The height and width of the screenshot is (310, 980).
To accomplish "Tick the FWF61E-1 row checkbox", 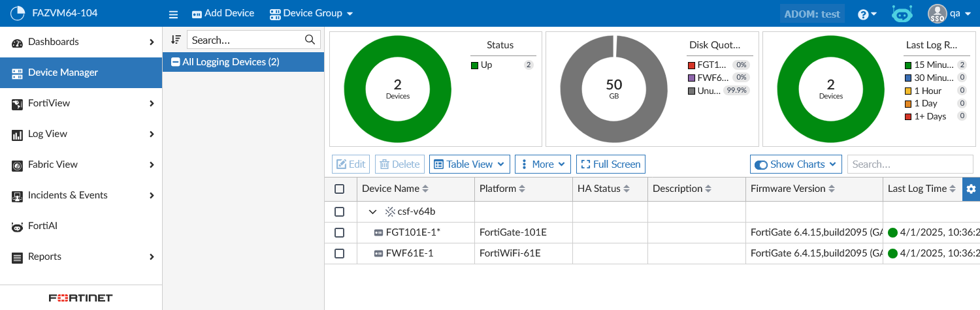I will coord(339,253).
